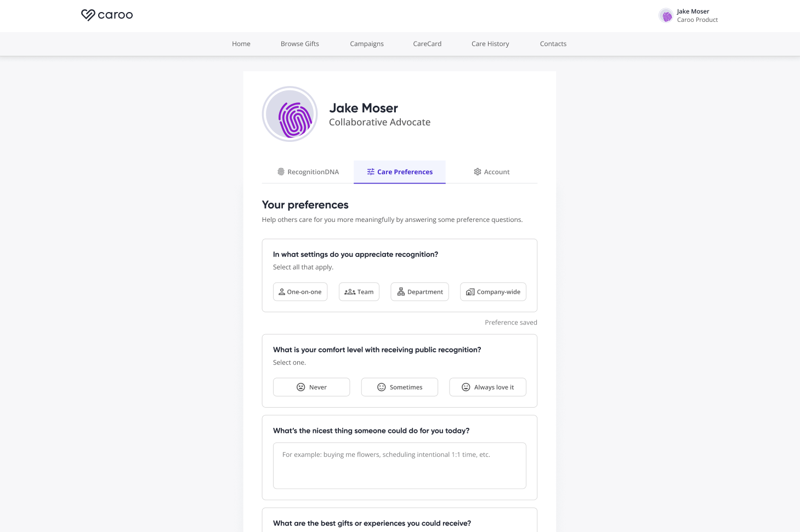Toggle the Company-wide recognition setting
Image resolution: width=800 pixels, height=532 pixels.
pyautogui.click(x=493, y=292)
